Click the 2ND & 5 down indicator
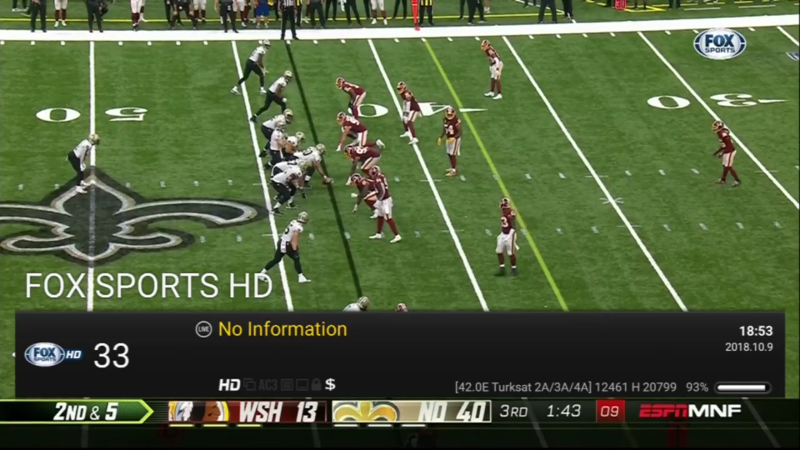The height and width of the screenshot is (450, 800). click(86, 412)
